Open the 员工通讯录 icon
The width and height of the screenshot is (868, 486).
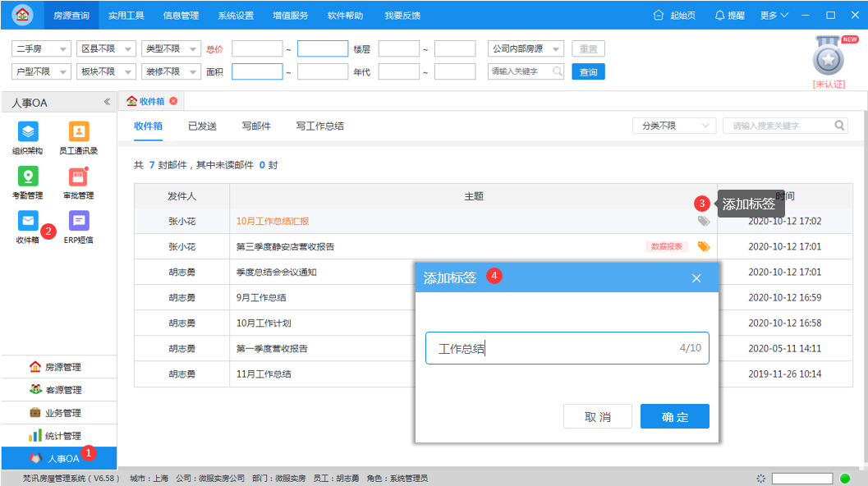[79, 131]
